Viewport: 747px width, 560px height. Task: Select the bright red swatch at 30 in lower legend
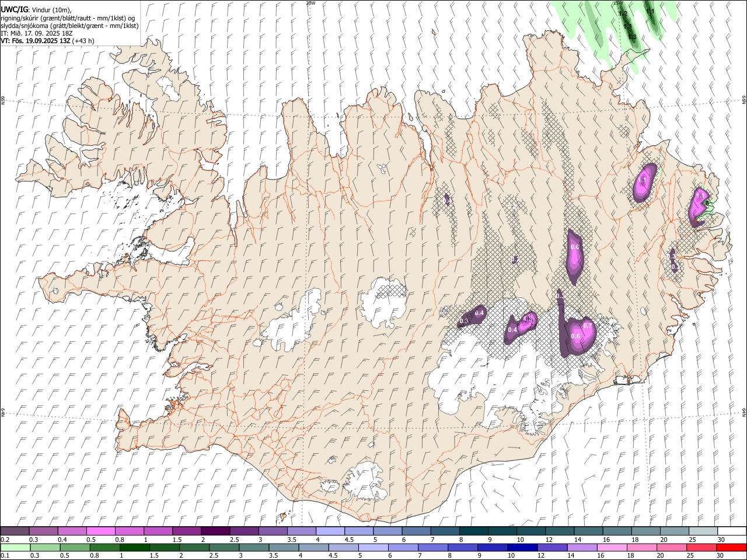tap(731, 548)
